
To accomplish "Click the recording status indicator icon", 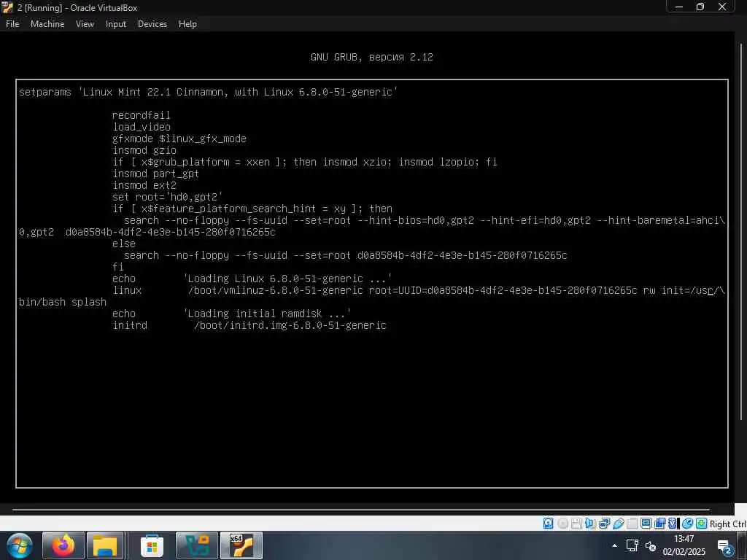I will [x=659, y=524].
